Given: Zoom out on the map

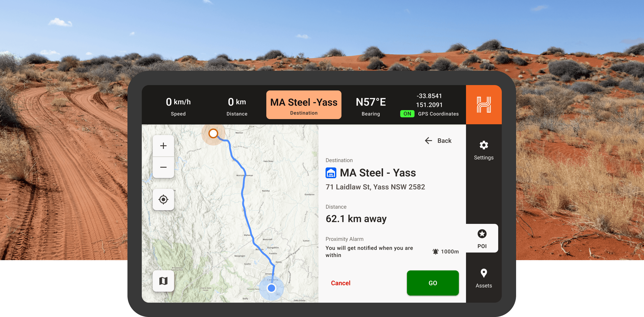Looking at the screenshot, I should click(163, 167).
